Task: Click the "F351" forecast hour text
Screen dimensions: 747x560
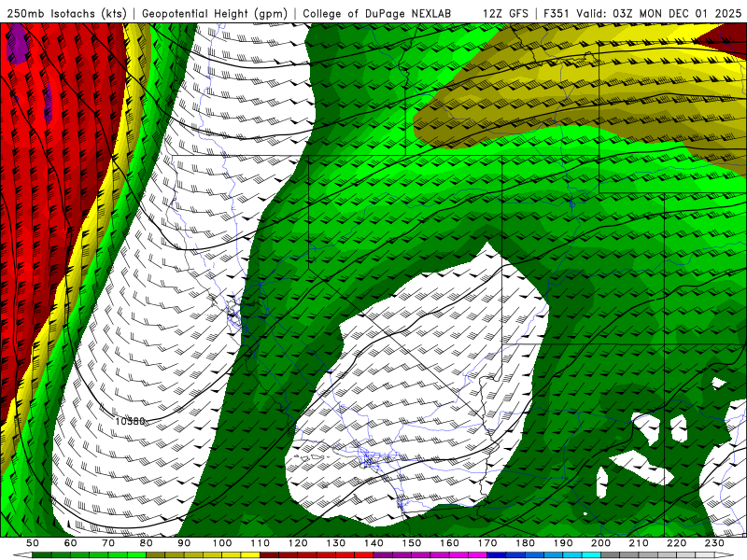Action: click(x=557, y=14)
